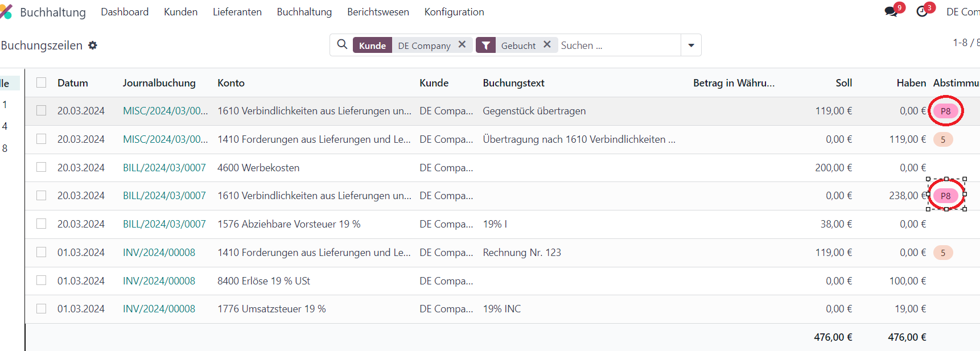Click the search magnifier icon
This screenshot has width=980, height=351.
[x=342, y=44]
